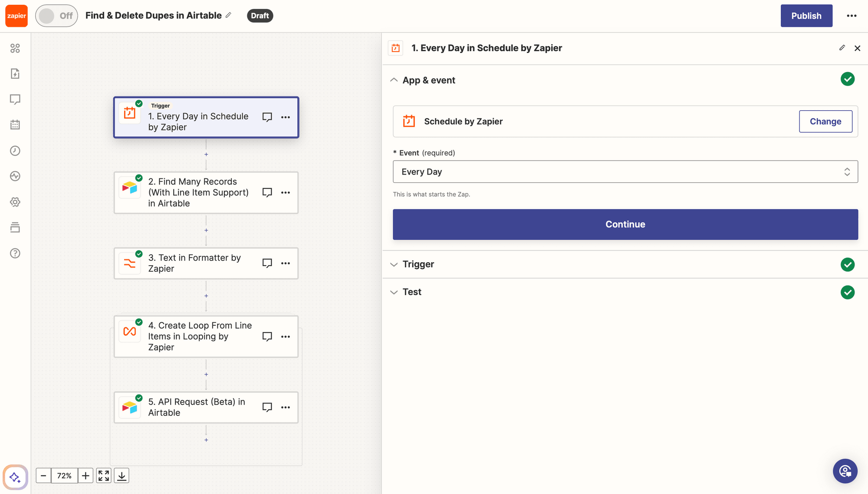Open the three-dot menu on step 5
Image resolution: width=868 pixels, height=494 pixels.
286,407
